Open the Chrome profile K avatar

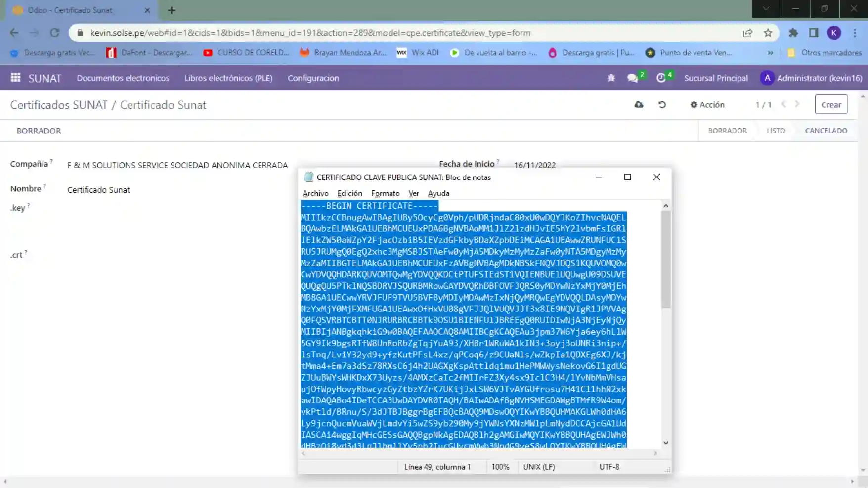(834, 33)
